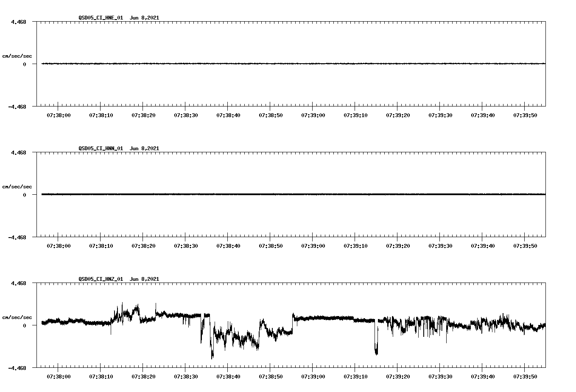Click 07:38:50 time label under HNN plot
This screenshot has height=392, width=576.
pyautogui.click(x=271, y=246)
